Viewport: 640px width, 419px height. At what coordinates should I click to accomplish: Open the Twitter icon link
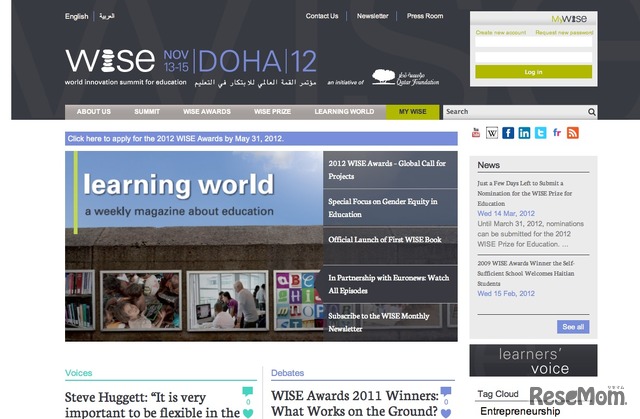click(540, 133)
